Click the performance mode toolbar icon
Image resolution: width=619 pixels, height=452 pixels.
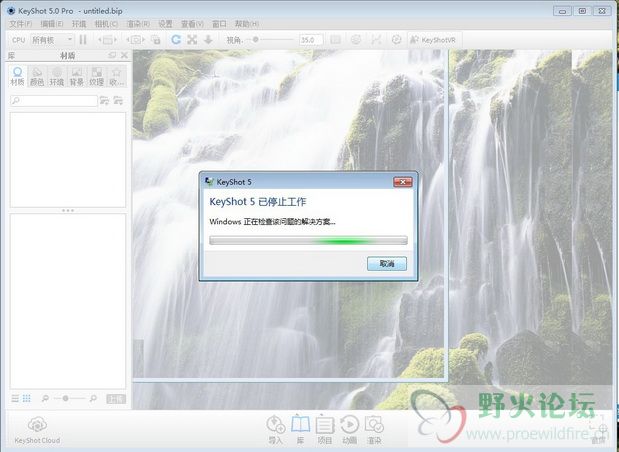[107, 40]
